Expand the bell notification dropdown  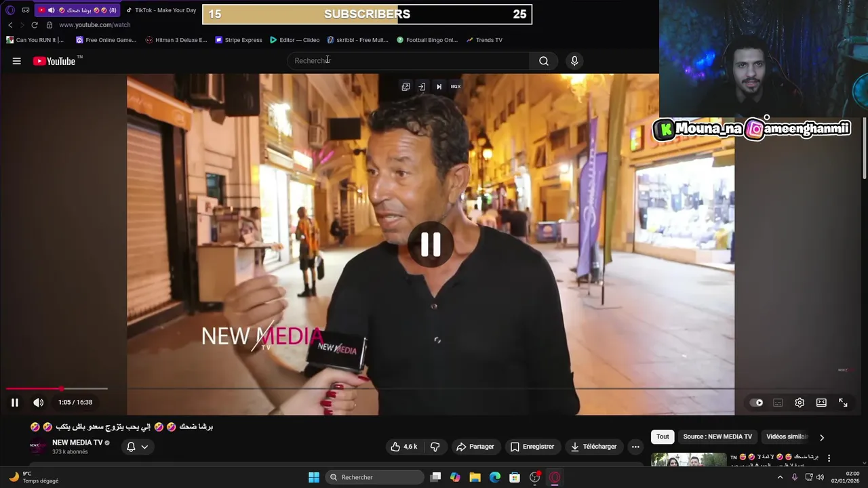point(137,447)
